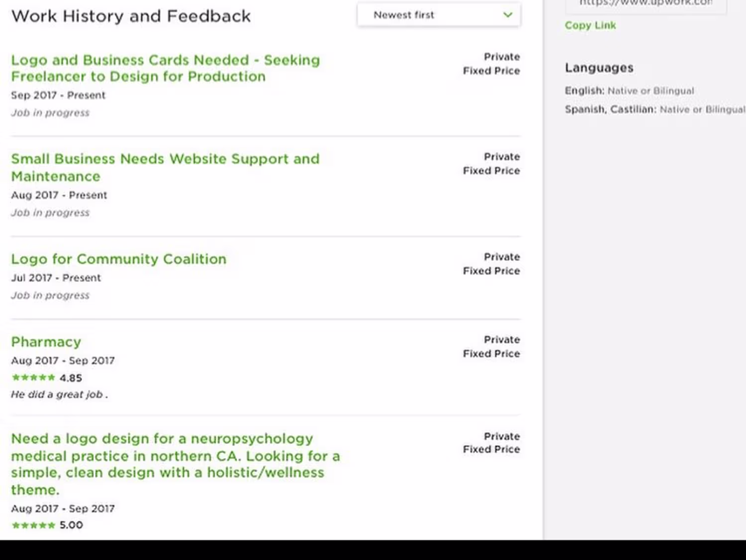The image size is (746, 560).
Task: Click 'Sep 2017 - Present' date of first job
Action: point(58,95)
